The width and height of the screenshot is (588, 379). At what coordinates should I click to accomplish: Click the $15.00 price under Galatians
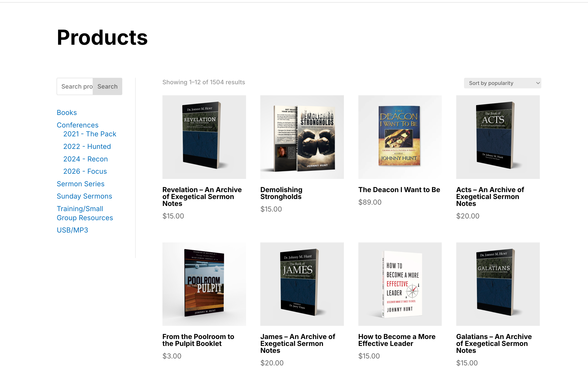click(467, 363)
